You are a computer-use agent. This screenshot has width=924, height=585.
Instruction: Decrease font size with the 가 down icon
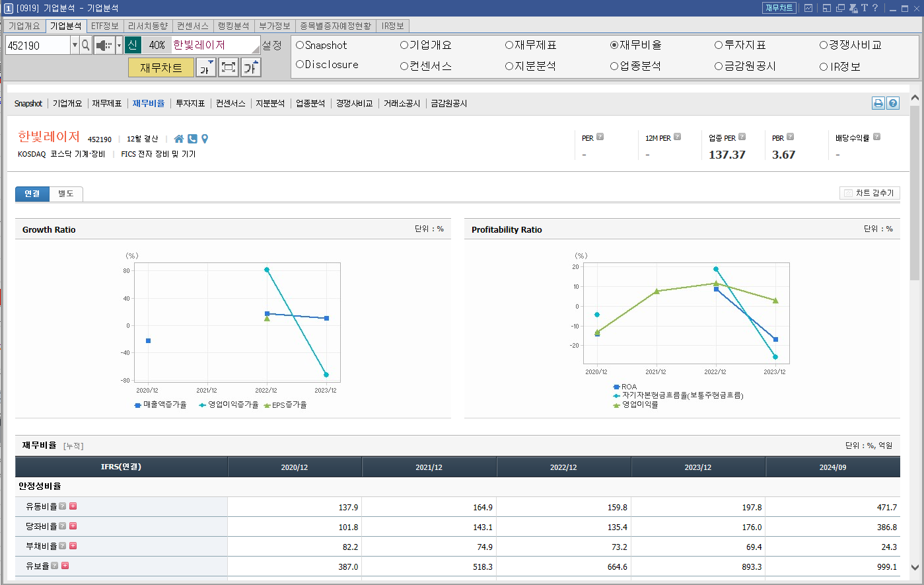(x=206, y=67)
